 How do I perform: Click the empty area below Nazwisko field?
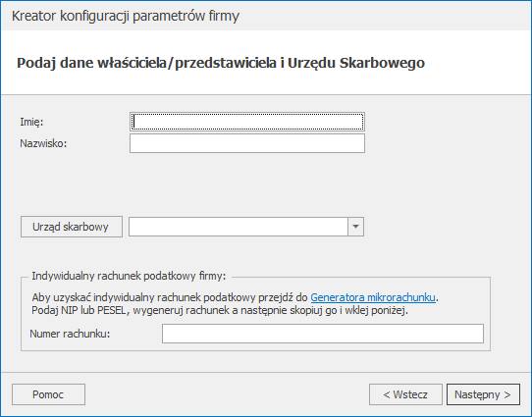[x=247, y=183]
